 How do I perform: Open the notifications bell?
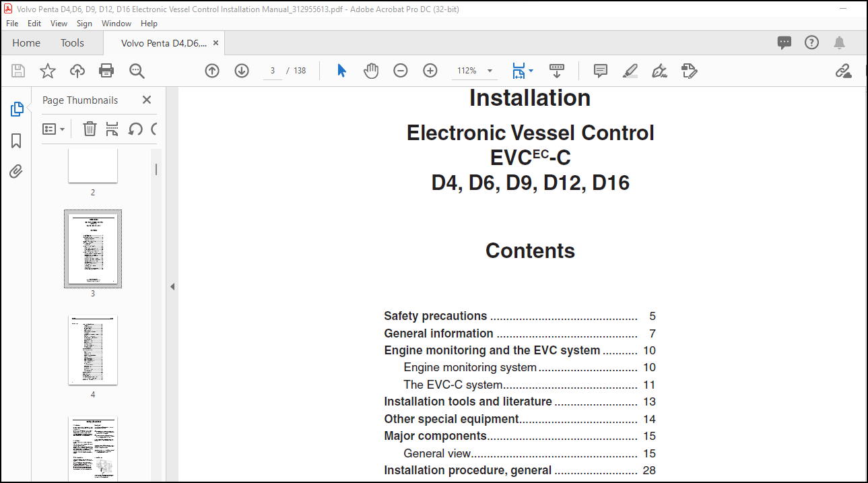coord(839,42)
